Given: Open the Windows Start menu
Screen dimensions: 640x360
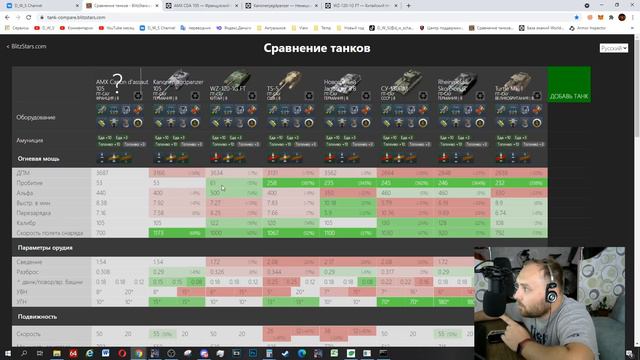Looking at the screenshot, I should [x=8, y=353].
